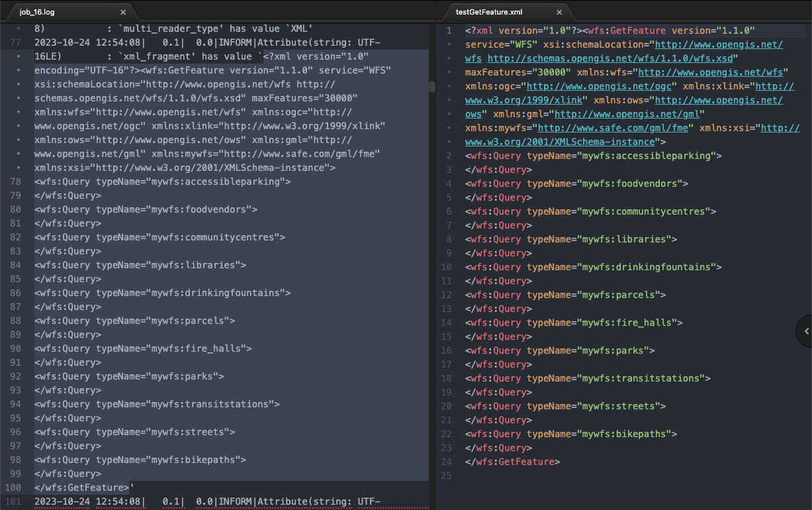812x510 pixels.
Task: Click "mywfs:fire_halls" line in job_16.log
Action: pos(144,348)
